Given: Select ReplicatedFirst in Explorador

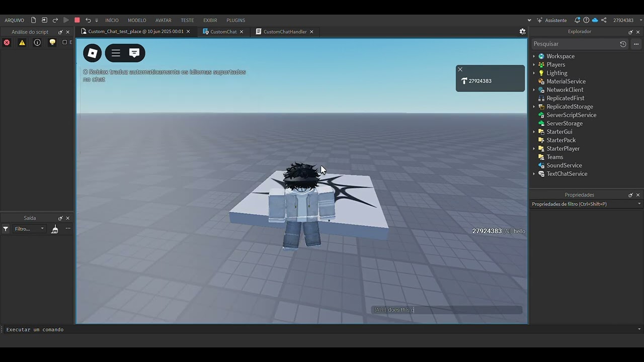Looking at the screenshot, I should coord(566,98).
